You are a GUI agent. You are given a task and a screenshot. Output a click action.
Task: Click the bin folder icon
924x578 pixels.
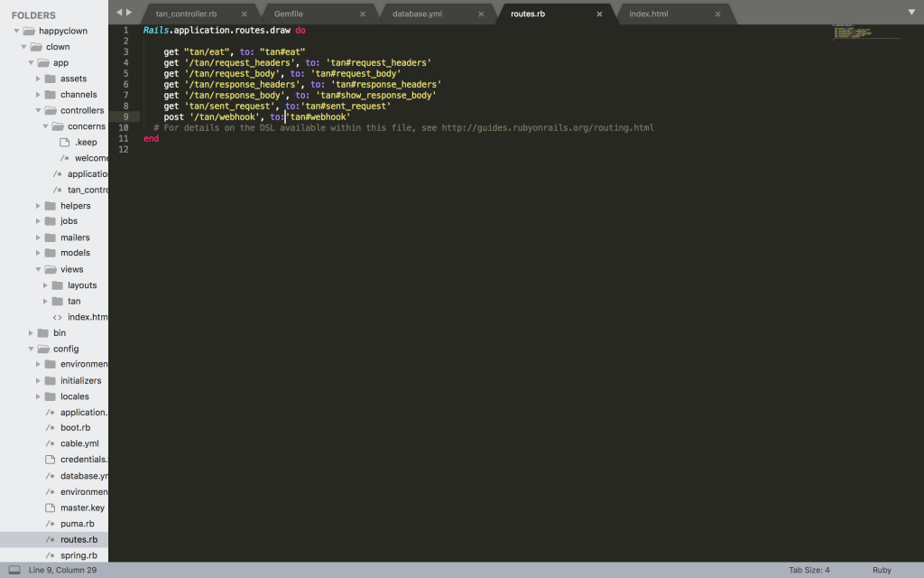click(x=43, y=333)
